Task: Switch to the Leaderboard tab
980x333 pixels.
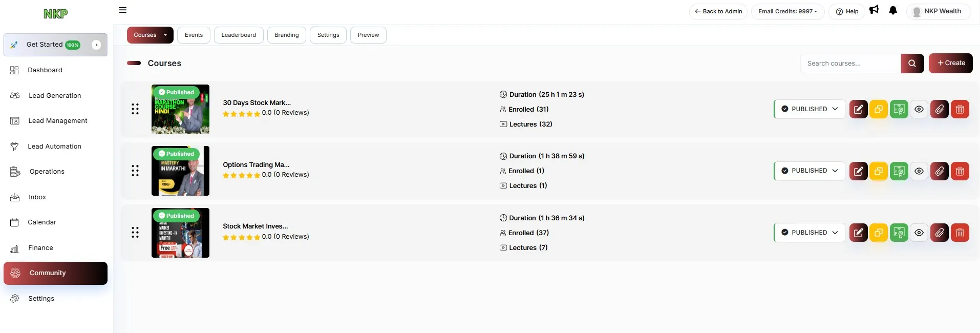Action: (x=239, y=35)
